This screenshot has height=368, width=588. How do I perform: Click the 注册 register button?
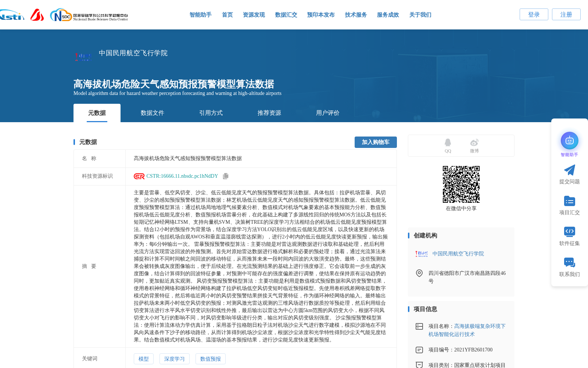click(x=566, y=14)
